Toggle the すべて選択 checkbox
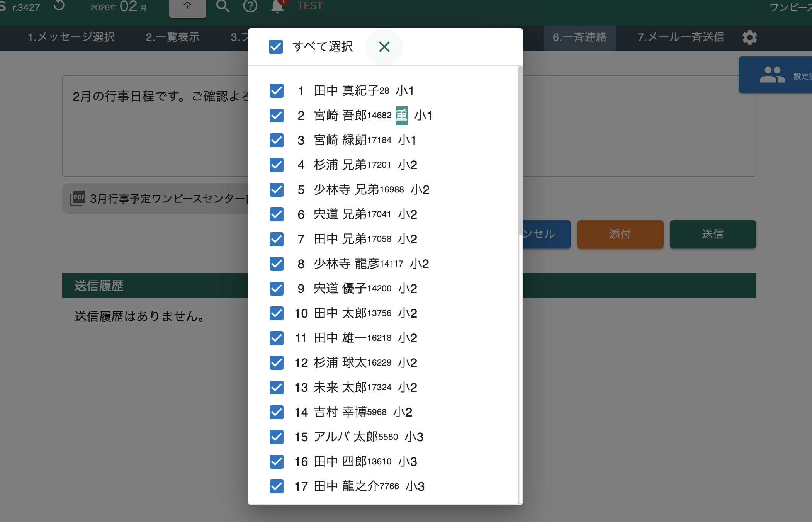 (x=276, y=47)
